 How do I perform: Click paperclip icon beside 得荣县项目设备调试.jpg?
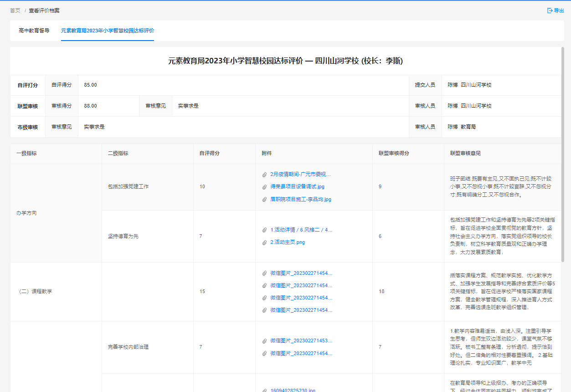coord(264,187)
